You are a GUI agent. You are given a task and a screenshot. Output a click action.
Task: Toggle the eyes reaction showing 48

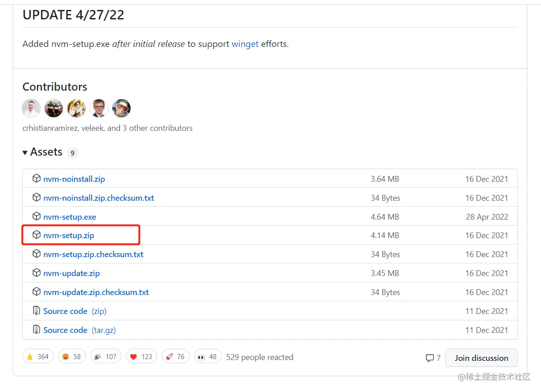point(208,356)
